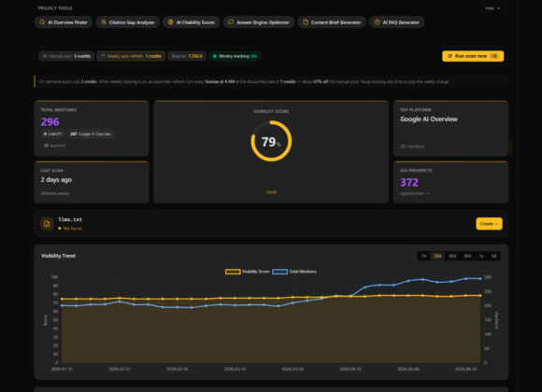Click the Google AI Overview top platform title
This screenshot has width=542, height=392.
pyautogui.click(x=429, y=119)
